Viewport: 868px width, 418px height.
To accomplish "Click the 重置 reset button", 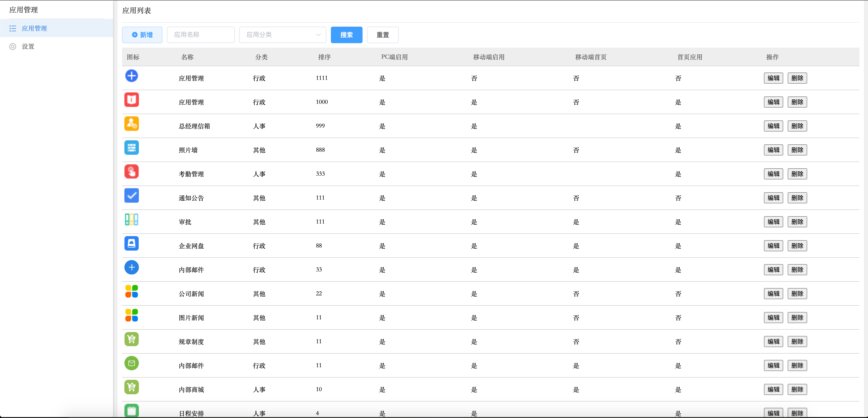I will point(382,35).
